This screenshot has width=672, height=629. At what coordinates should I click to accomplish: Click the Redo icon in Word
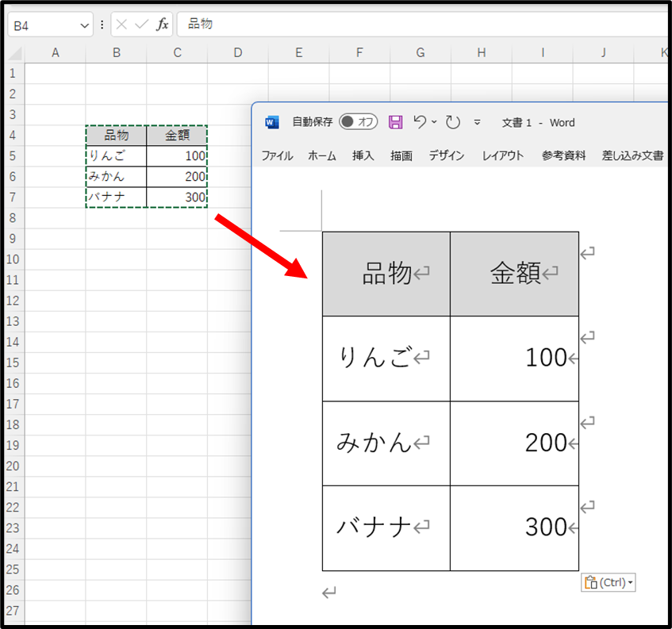click(453, 122)
